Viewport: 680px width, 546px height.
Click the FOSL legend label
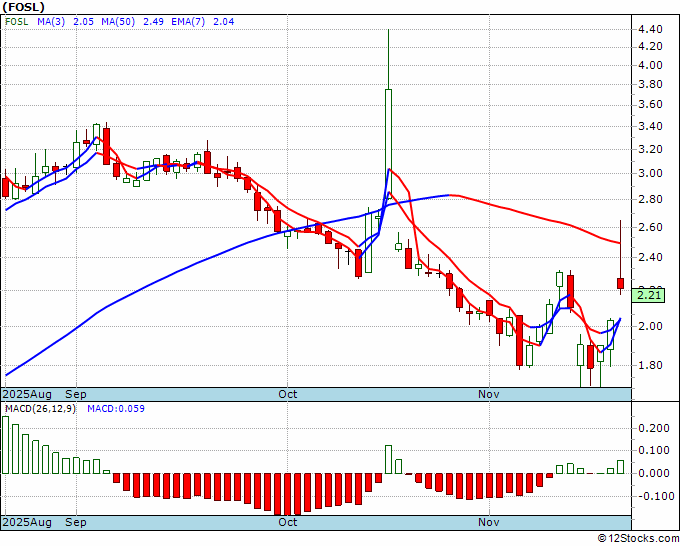[x=16, y=21]
